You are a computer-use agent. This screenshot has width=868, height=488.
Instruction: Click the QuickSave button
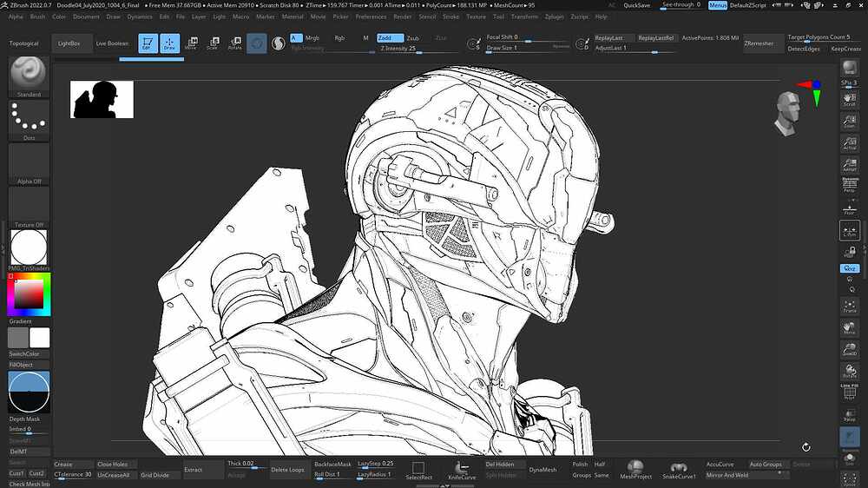click(637, 5)
